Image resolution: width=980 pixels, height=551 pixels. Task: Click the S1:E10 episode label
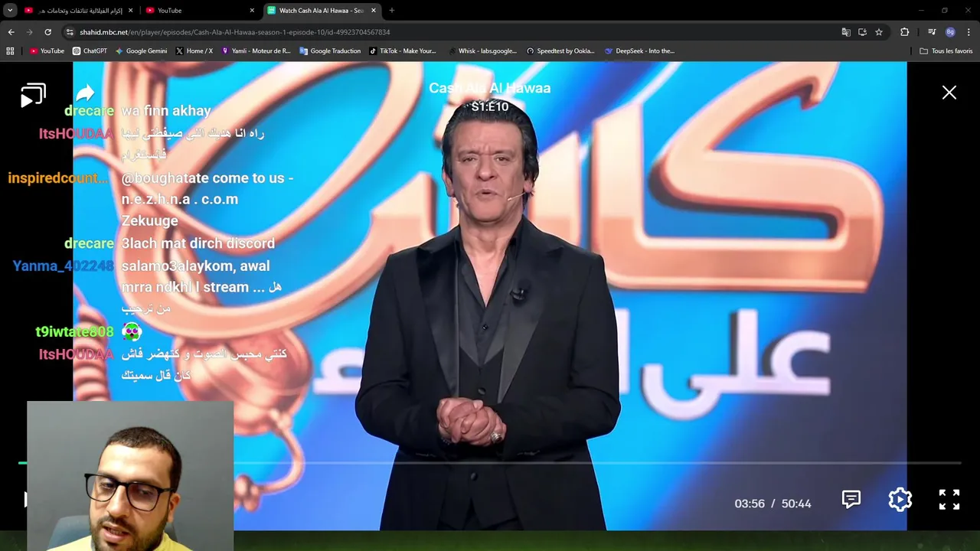point(489,106)
